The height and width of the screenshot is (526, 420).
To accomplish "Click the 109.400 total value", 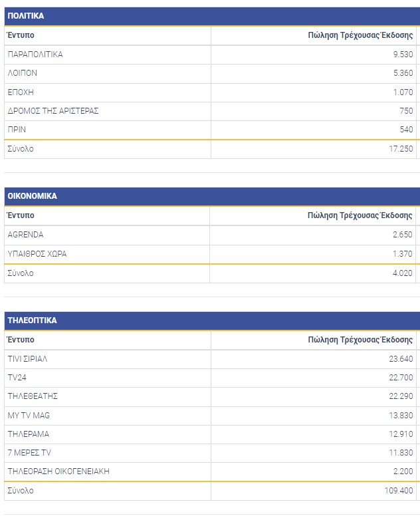I will [x=399, y=491].
